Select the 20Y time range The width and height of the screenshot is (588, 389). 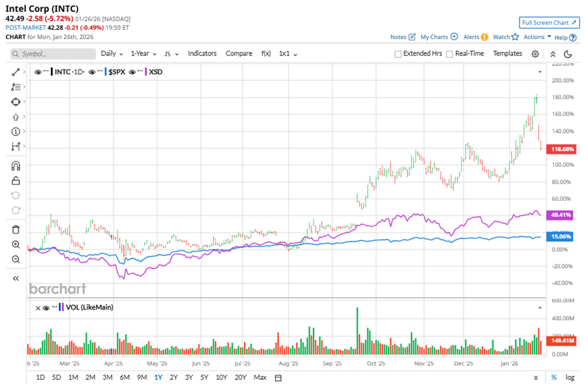pos(241,377)
